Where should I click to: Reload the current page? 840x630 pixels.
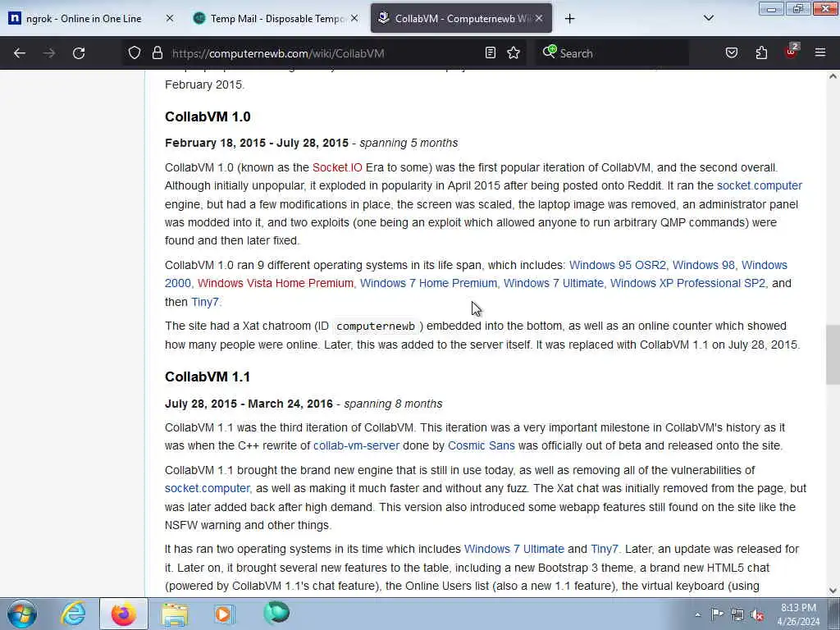[x=79, y=53]
